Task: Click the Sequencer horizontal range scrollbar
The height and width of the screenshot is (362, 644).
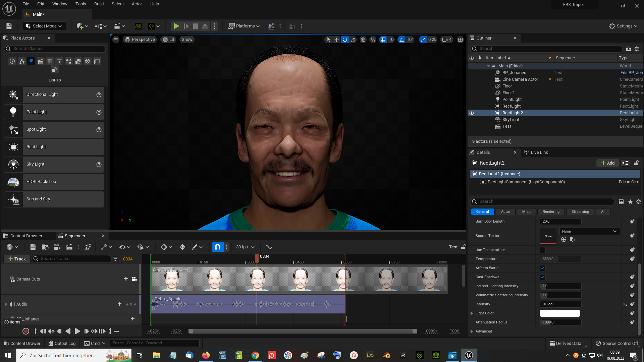Action: coord(303,331)
